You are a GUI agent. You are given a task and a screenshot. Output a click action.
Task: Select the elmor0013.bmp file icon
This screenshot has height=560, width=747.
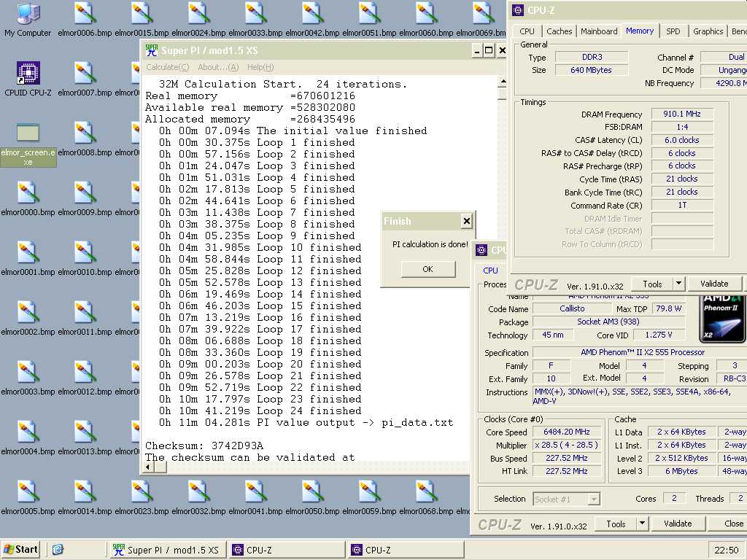85,438
